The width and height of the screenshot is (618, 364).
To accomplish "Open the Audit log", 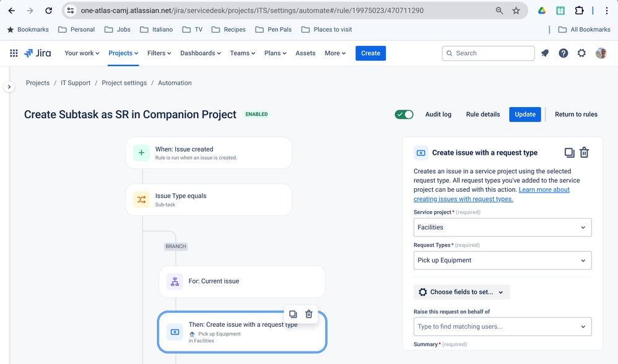I will coord(438,115).
